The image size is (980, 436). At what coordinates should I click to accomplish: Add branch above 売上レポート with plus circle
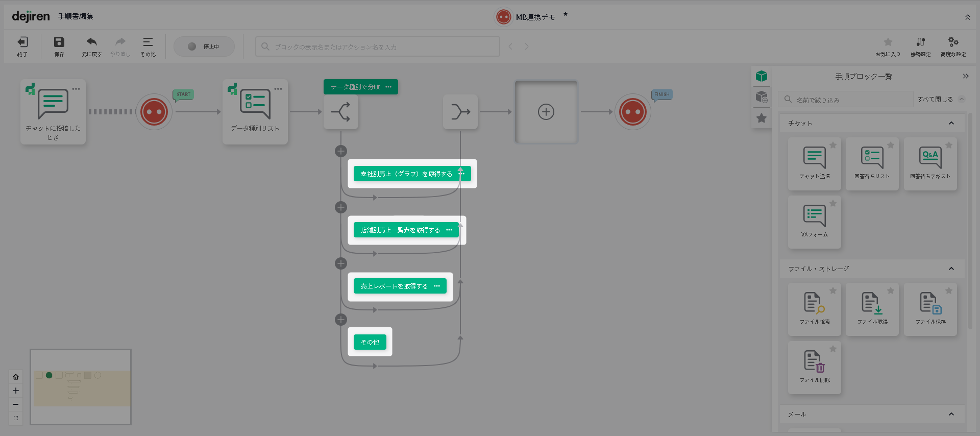[341, 263]
